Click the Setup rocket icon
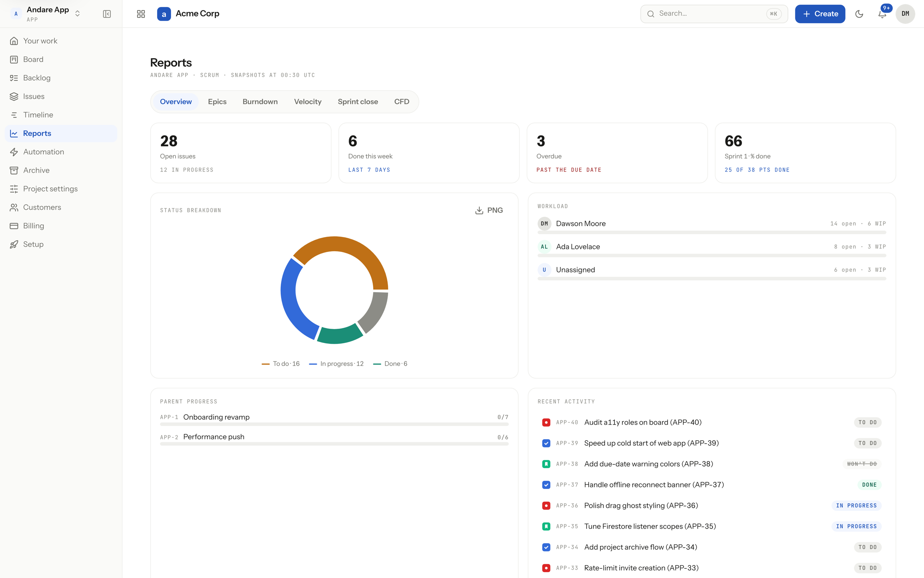The image size is (924, 578). coord(14,244)
